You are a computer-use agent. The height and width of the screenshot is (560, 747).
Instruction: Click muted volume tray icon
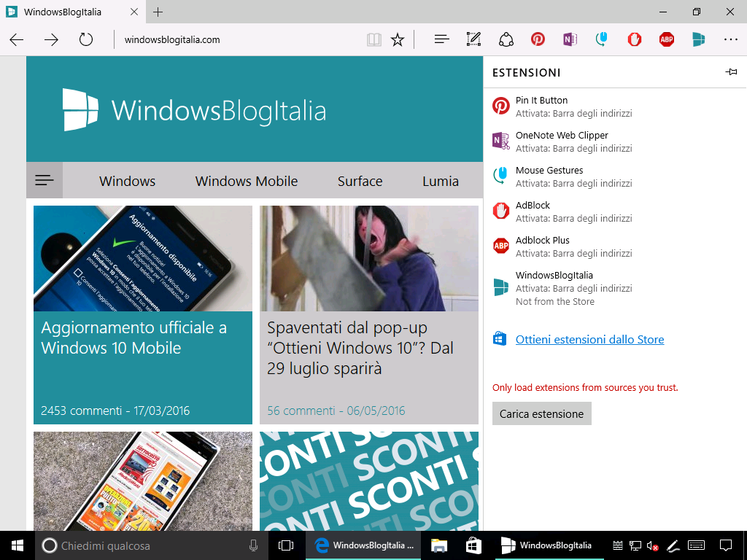[652, 545]
